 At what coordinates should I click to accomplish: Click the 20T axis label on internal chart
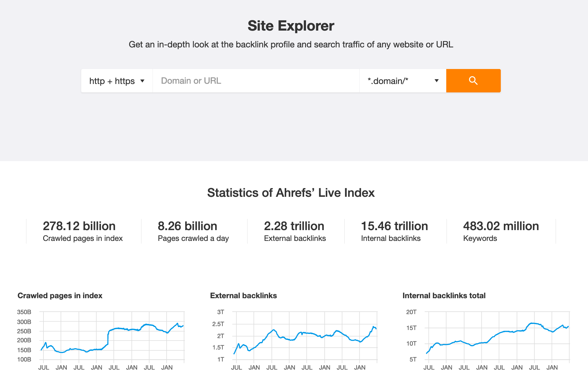coord(411,312)
